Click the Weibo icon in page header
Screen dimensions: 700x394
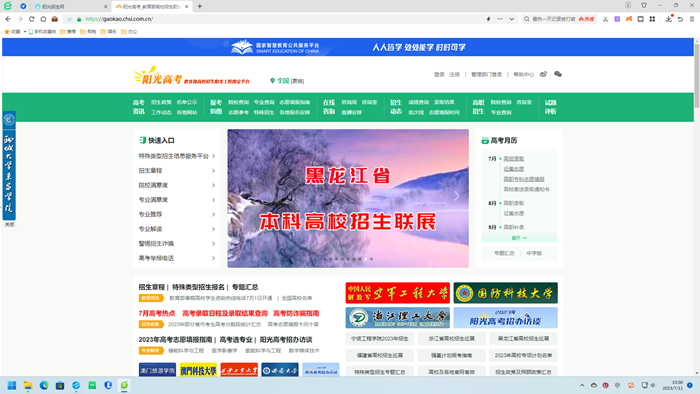click(543, 74)
